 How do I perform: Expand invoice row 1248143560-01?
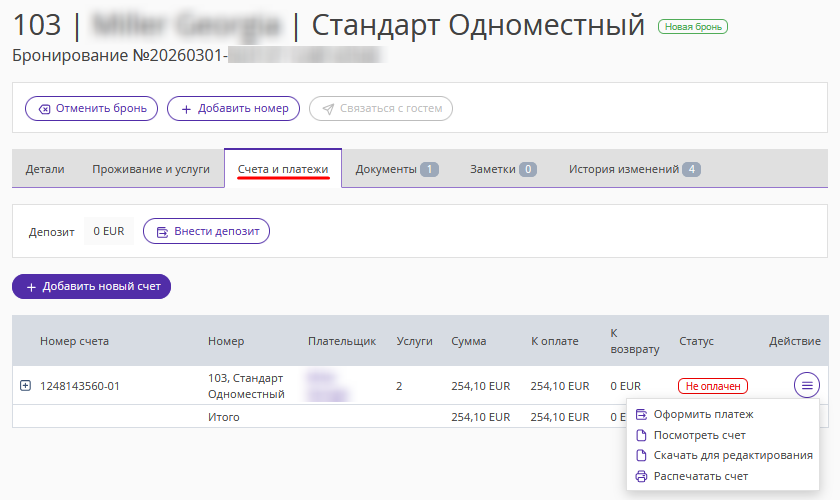tap(25, 385)
